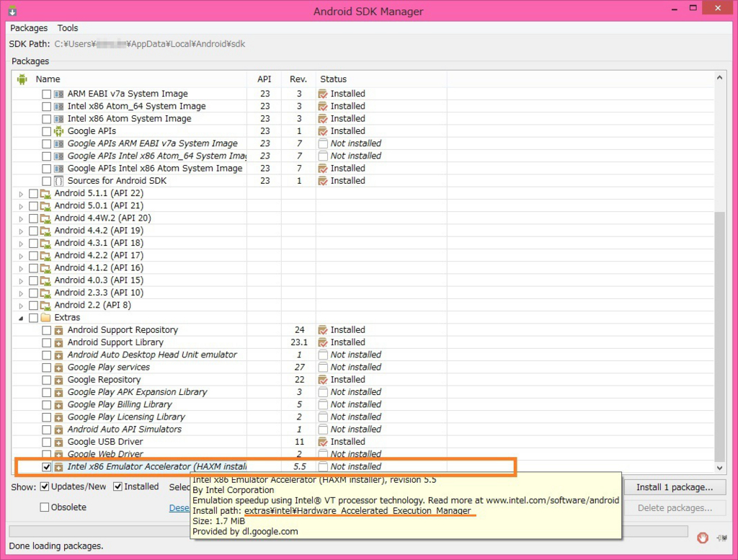Click the Intel x86 Atom_64 System Image icon
Image resolution: width=738 pixels, height=560 pixels.
tap(58, 107)
